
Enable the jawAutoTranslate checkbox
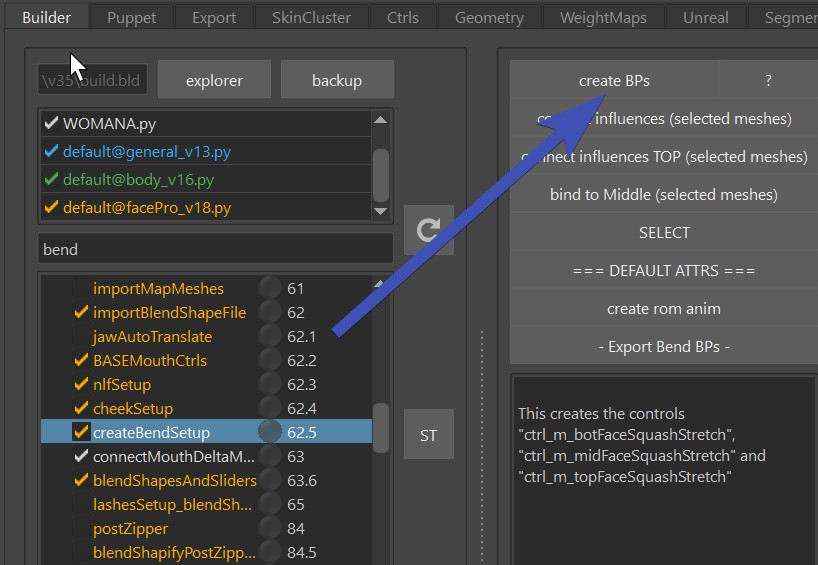pos(81,336)
